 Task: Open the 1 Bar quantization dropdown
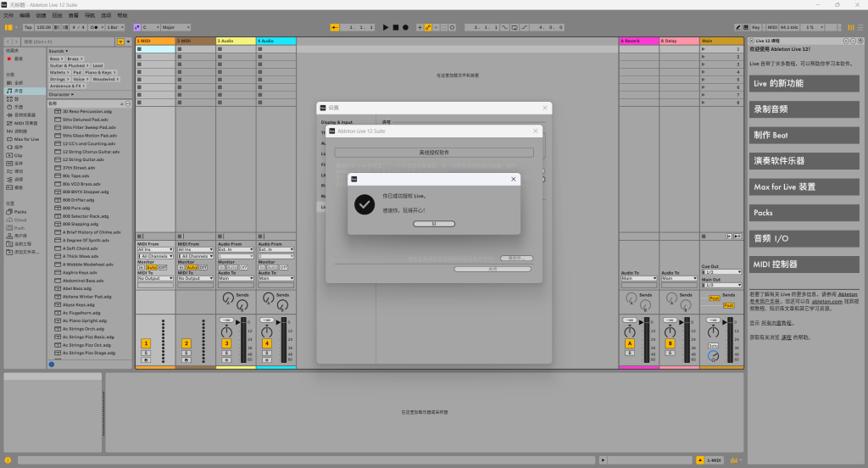tap(115, 27)
